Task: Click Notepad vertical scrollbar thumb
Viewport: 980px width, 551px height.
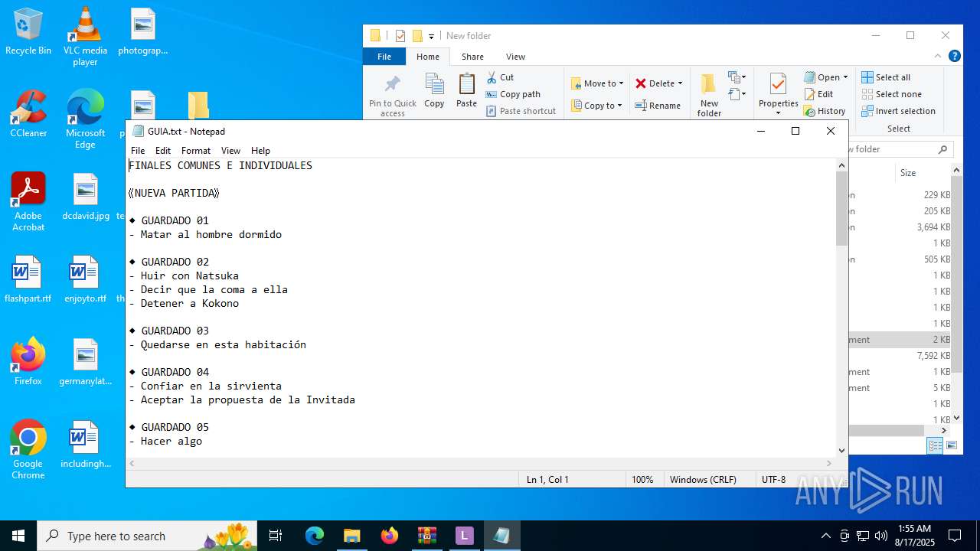Action: coord(841,209)
